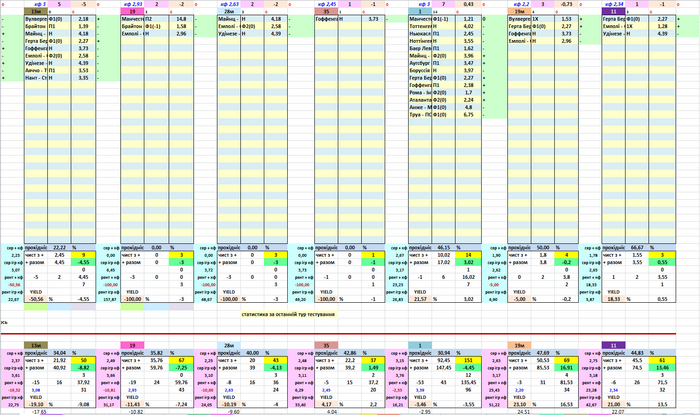Click the 'Ньюкасл' match cell
The image size is (700, 415).
coord(421,34)
